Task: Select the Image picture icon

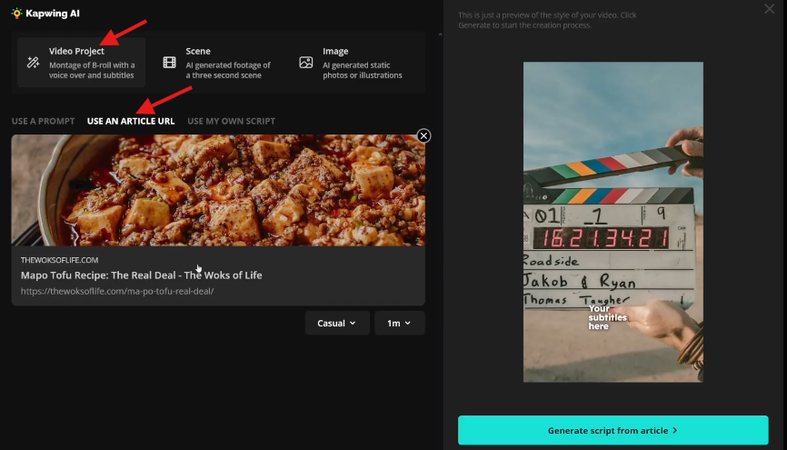Action: click(306, 62)
